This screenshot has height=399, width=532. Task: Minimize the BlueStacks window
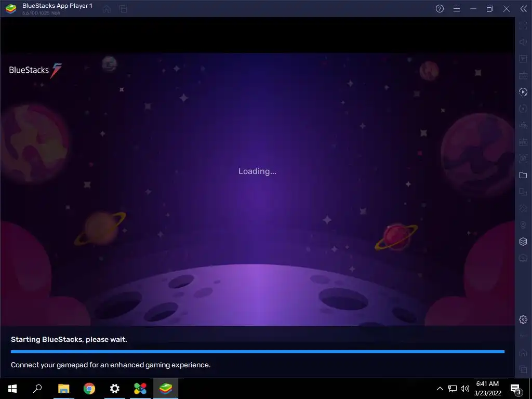tap(473, 9)
